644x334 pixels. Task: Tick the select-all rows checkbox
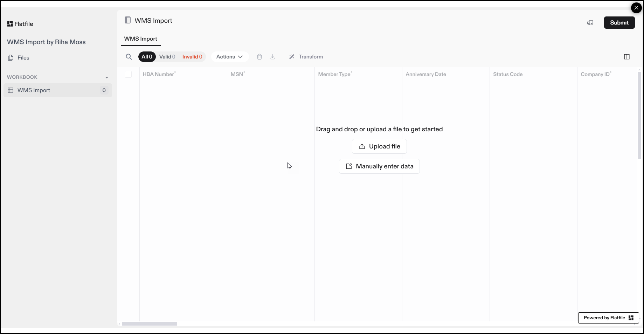pos(128,74)
